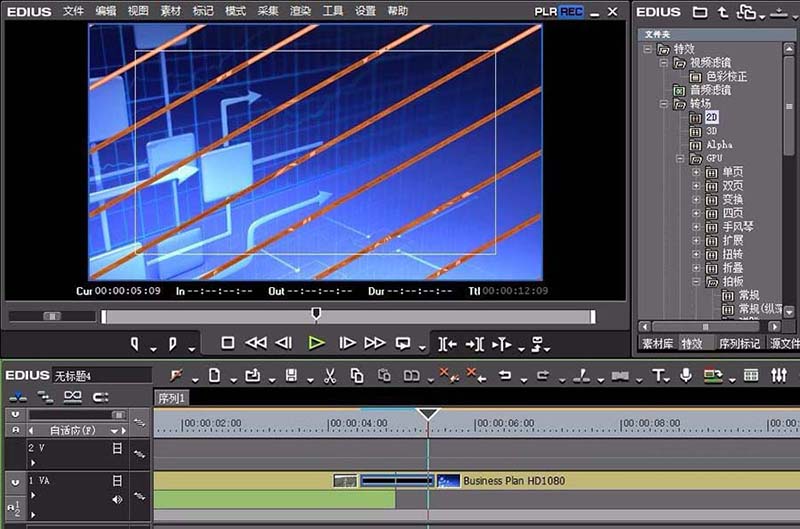The height and width of the screenshot is (529, 800).
Task: Open the audio mixer sliders icon
Action: coord(779,376)
